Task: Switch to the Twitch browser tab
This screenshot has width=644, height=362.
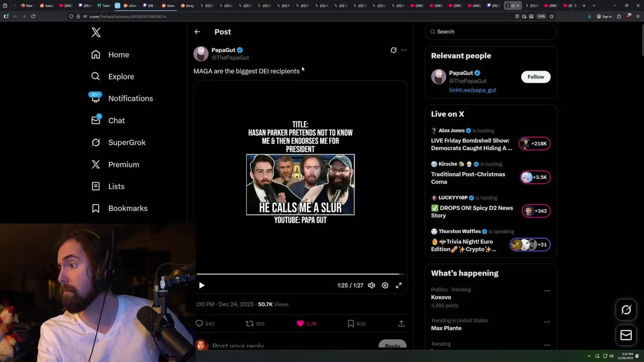Action: [x=104, y=6]
